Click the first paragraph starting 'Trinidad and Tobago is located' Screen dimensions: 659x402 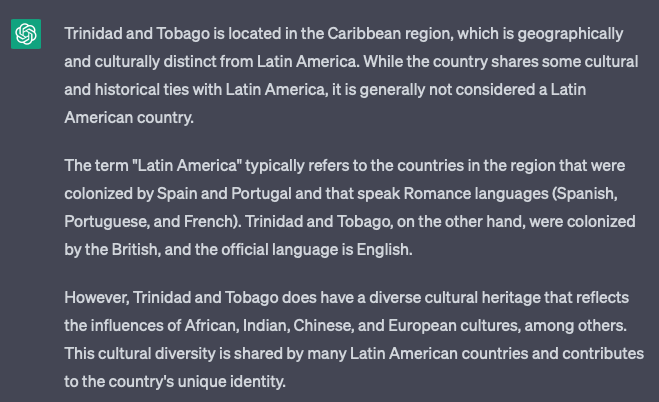pos(351,76)
